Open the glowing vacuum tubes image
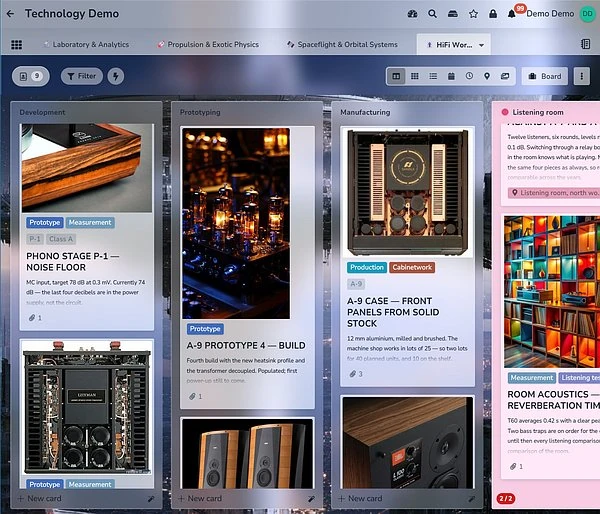This screenshot has width=600, height=514. point(236,224)
